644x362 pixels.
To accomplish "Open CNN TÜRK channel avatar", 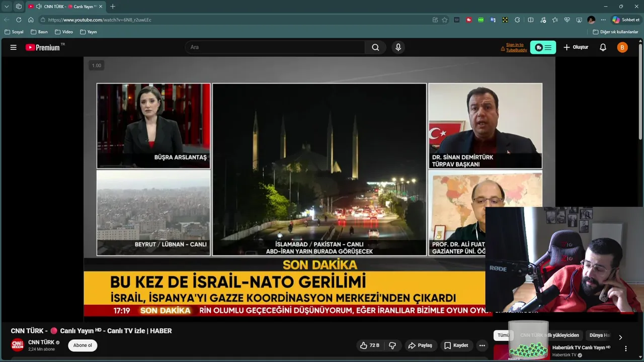I will 18,345.
